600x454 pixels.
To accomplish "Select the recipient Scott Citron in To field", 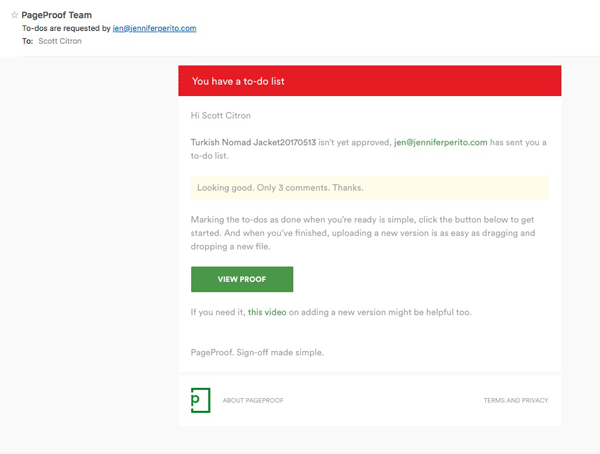I will [x=59, y=41].
